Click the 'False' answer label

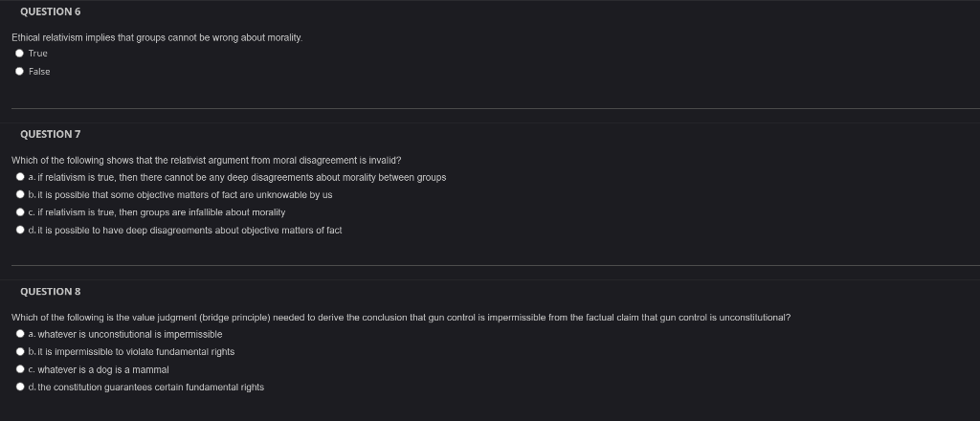click(38, 72)
